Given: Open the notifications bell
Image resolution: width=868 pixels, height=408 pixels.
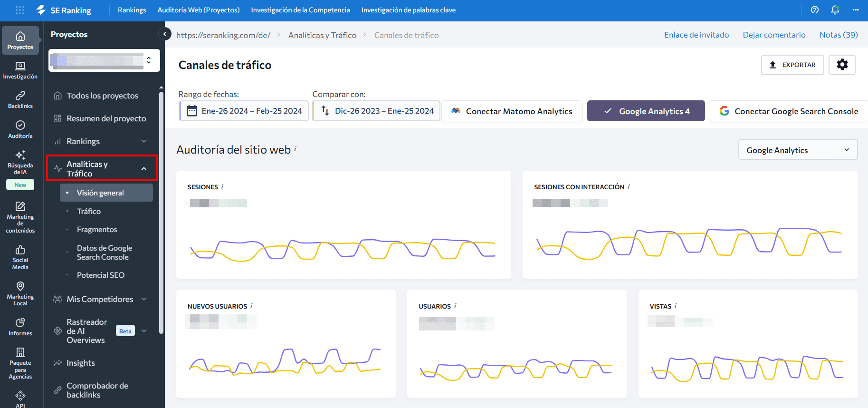Looking at the screenshot, I should (835, 10).
